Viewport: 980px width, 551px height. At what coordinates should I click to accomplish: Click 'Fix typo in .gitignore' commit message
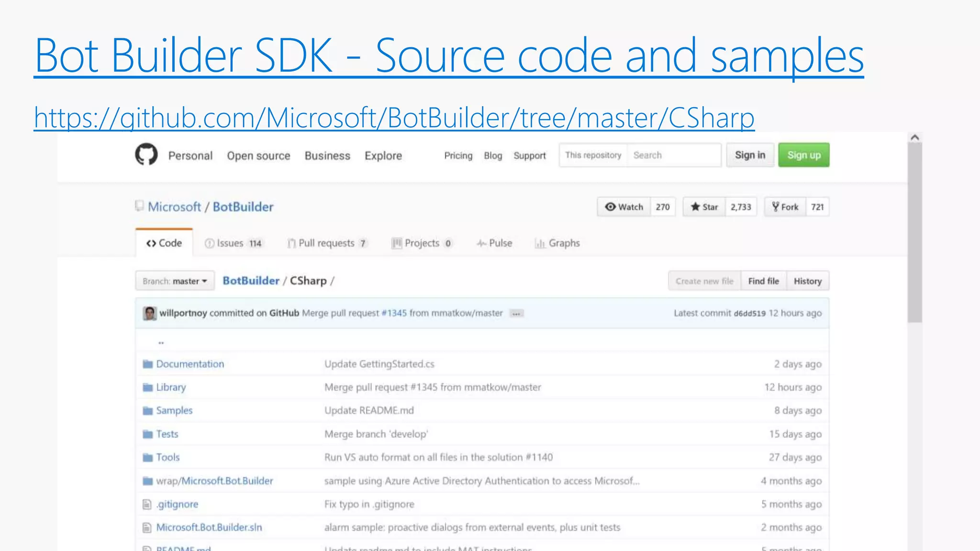[x=369, y=504]
